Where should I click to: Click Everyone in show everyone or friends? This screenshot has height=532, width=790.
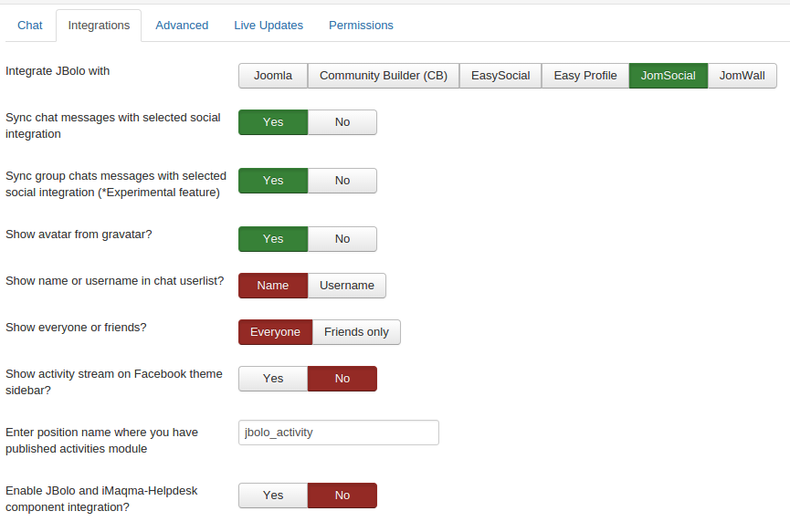[275, 332]
